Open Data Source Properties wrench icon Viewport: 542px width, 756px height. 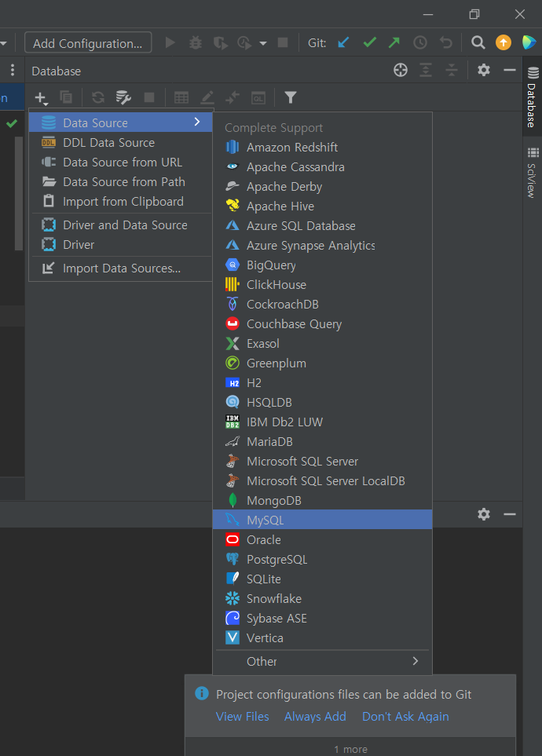tap(123, 97)
